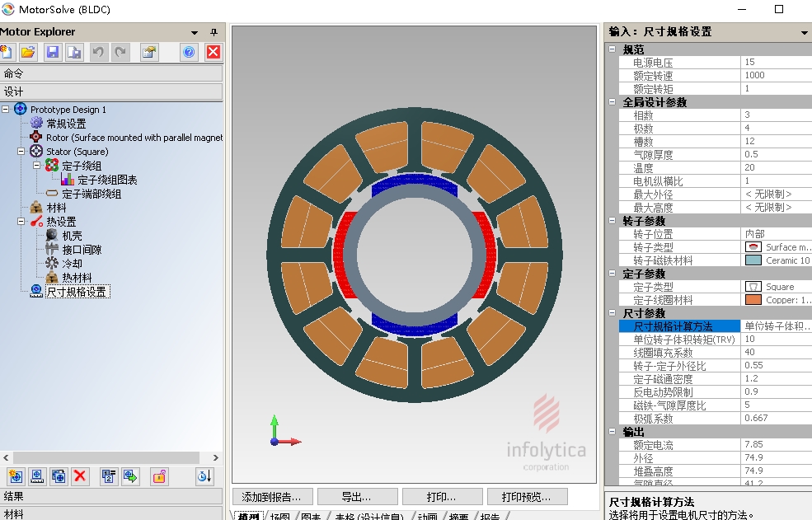
Task: Open 定子绕组图表 chart tree item
Action: [x=107, y=180]
